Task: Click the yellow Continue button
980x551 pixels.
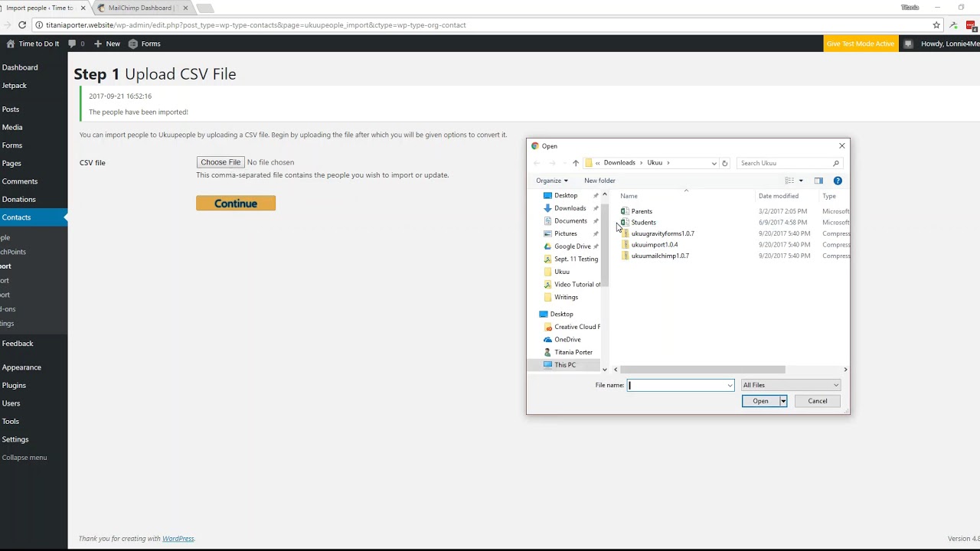Action: pyautogui.click(x=236, y=203)
